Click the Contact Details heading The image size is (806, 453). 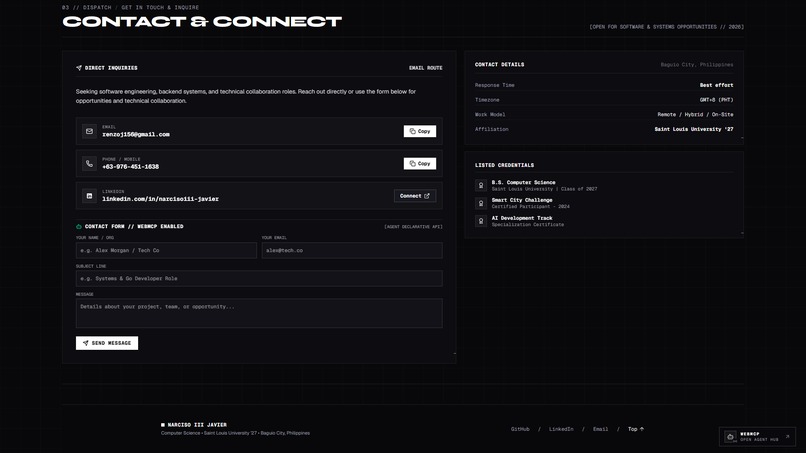tap(500, 65)
